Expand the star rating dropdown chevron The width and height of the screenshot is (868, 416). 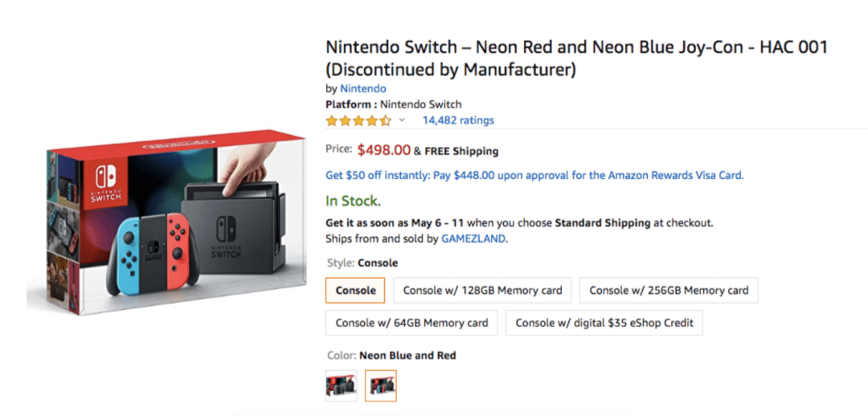coord(402,120)
